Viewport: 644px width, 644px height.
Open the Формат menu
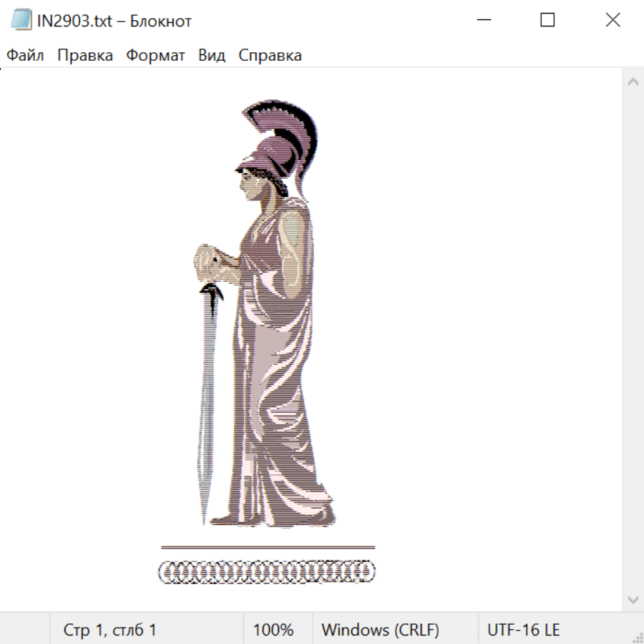pyautogui.click(x=155, y=55)
